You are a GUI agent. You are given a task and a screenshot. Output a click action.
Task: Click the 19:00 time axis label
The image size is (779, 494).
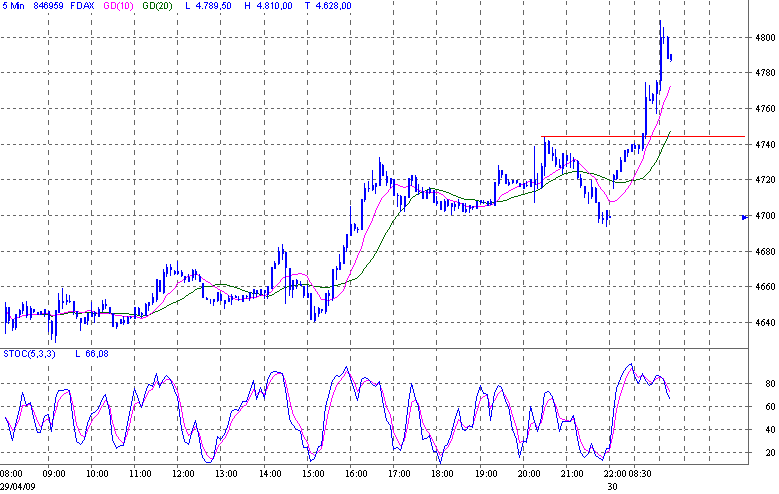(485, 474)
